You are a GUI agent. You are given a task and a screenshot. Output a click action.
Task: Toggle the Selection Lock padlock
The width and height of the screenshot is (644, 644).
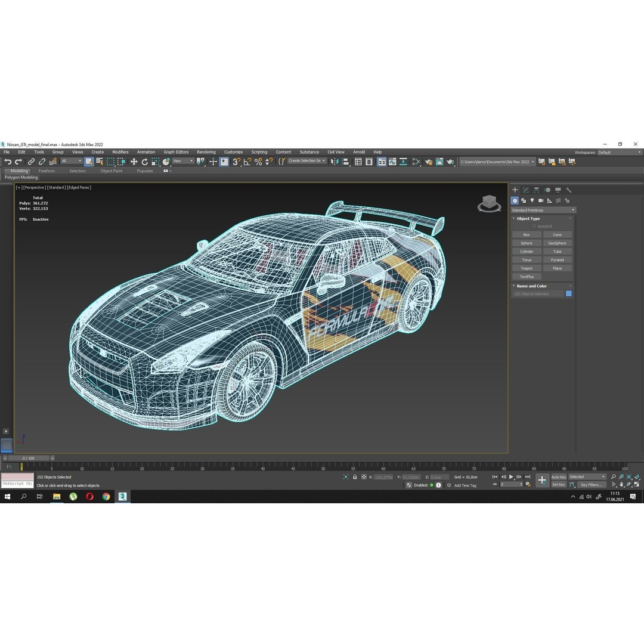[x=355, y=477]
